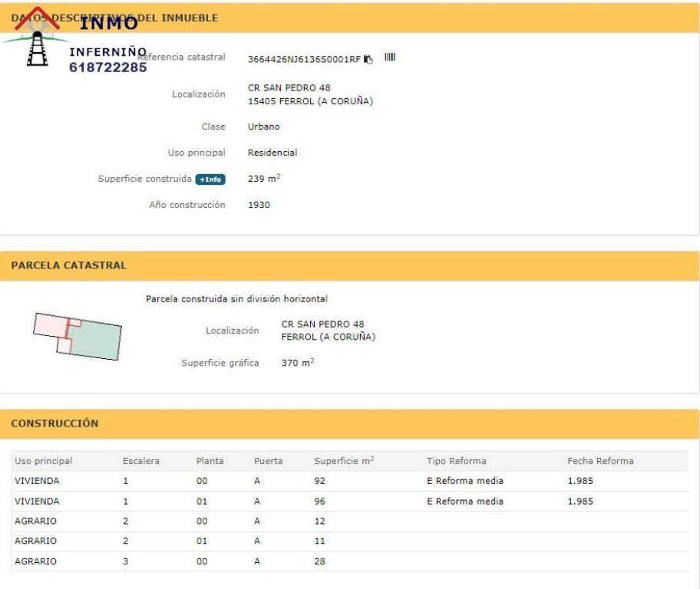Screen dimensions: 700x589
Task: Click the 'Planta' column header
Action: [210, 461]
